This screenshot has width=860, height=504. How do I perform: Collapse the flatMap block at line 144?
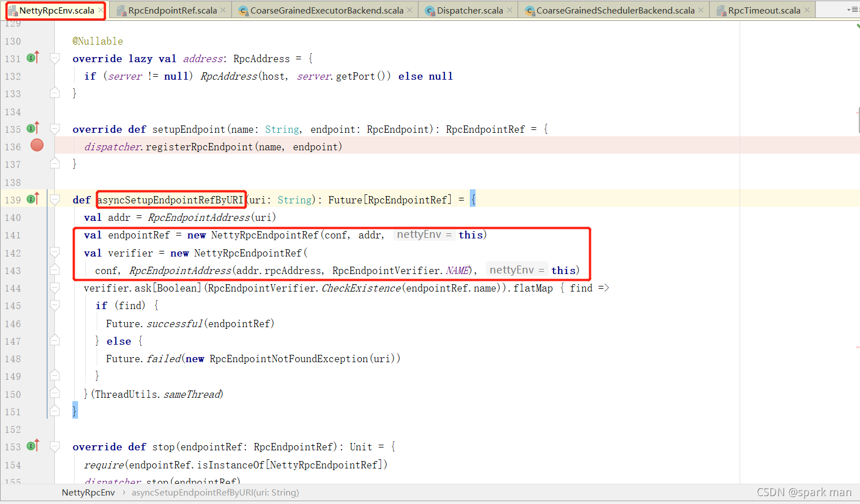(55, 288)
